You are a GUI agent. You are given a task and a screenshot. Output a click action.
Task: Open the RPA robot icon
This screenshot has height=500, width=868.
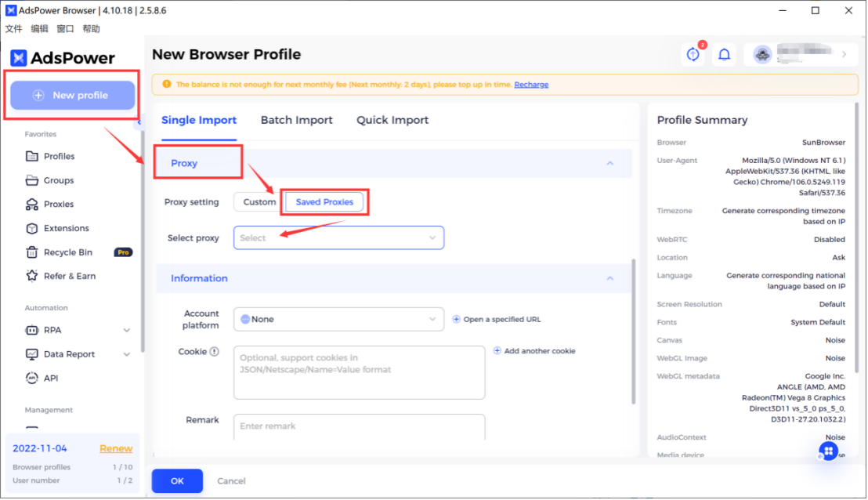(32, 330)
